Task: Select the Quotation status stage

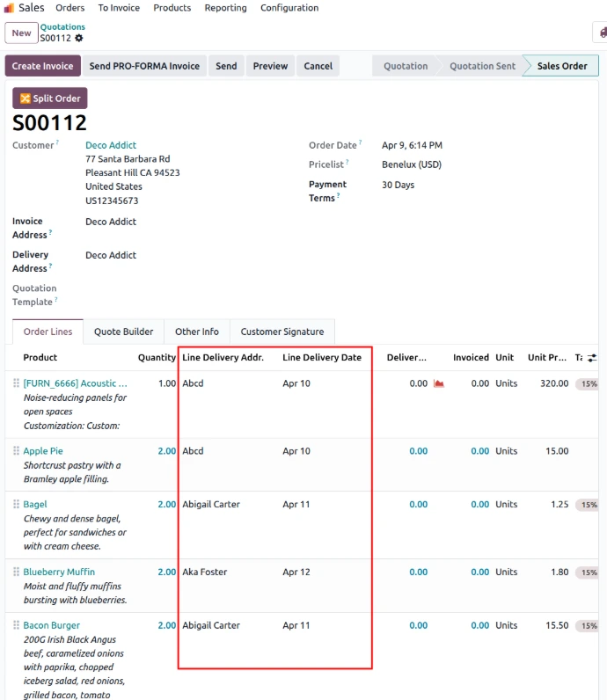Action: (x=406, y=66)
